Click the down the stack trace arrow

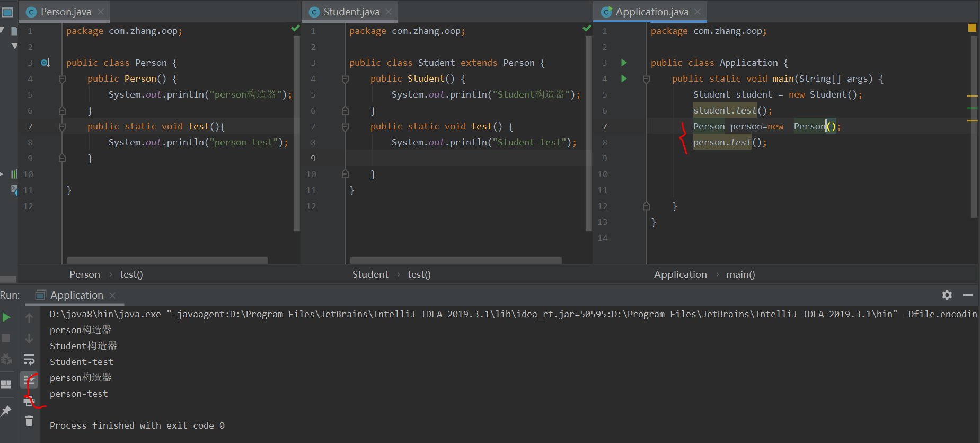(29, 338)
